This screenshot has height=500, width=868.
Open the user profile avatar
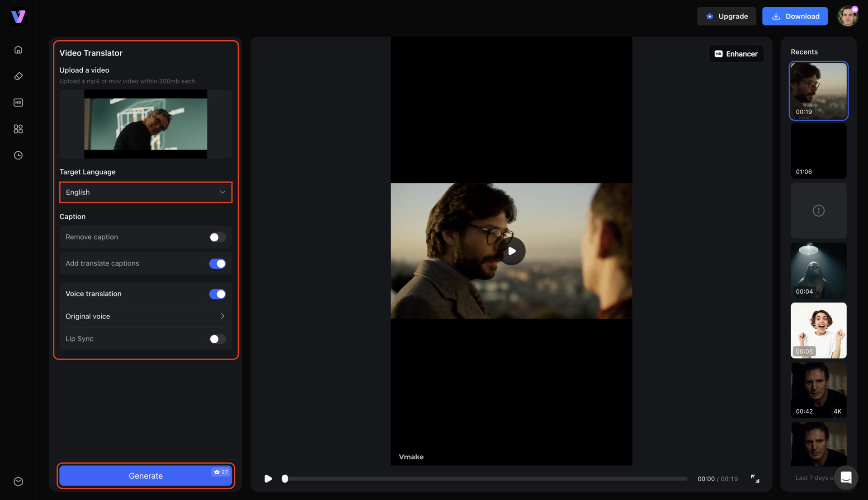click(x=847, y=16)
